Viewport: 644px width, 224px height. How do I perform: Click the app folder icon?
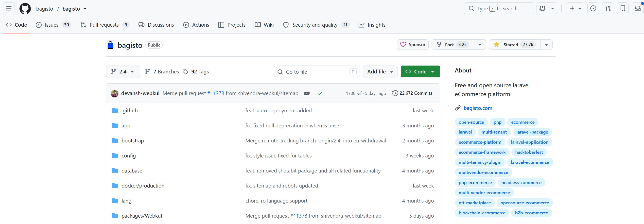[x=115, y=125]
